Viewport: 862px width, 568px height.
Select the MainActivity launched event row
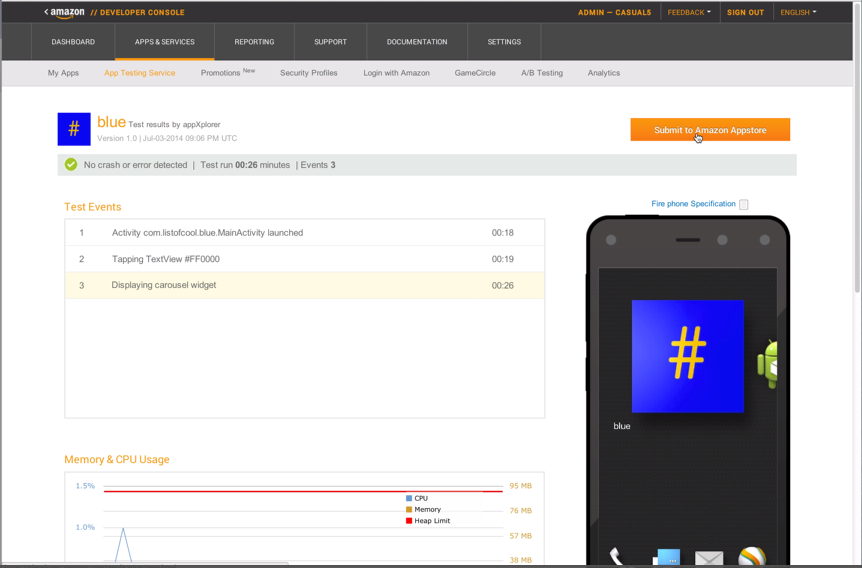[305, 233]
